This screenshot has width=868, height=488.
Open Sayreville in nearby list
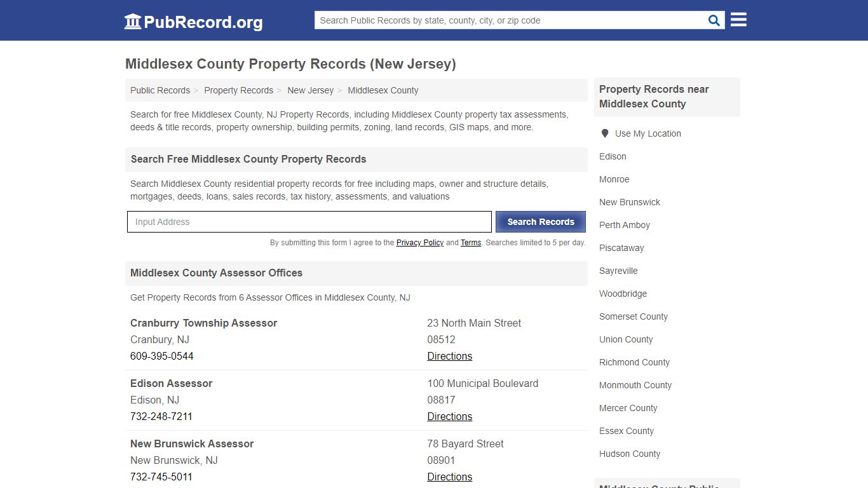618,271
